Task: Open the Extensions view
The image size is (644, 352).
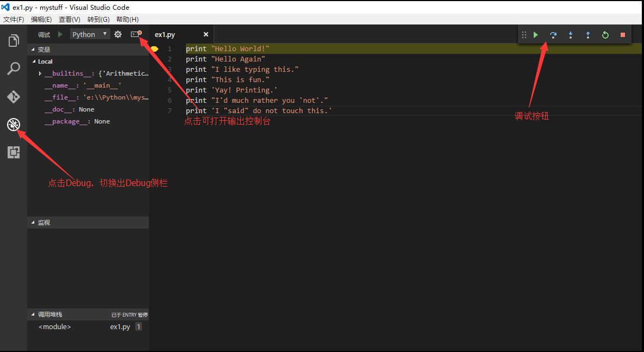Action: point(14,152)
